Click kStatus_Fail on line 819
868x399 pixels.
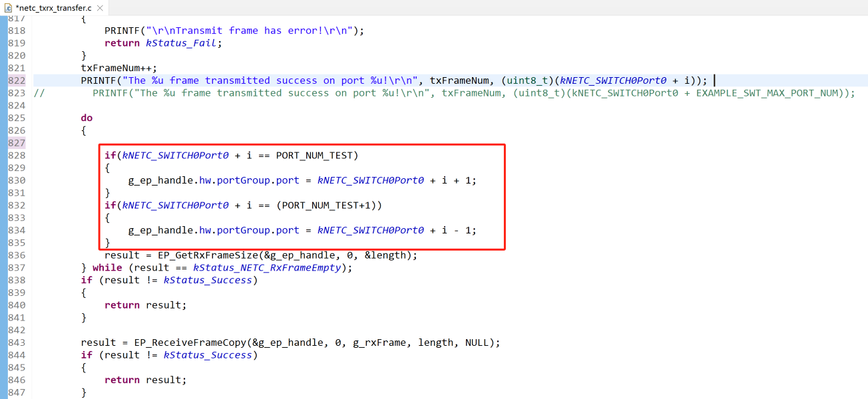click(x=182, y=43)
